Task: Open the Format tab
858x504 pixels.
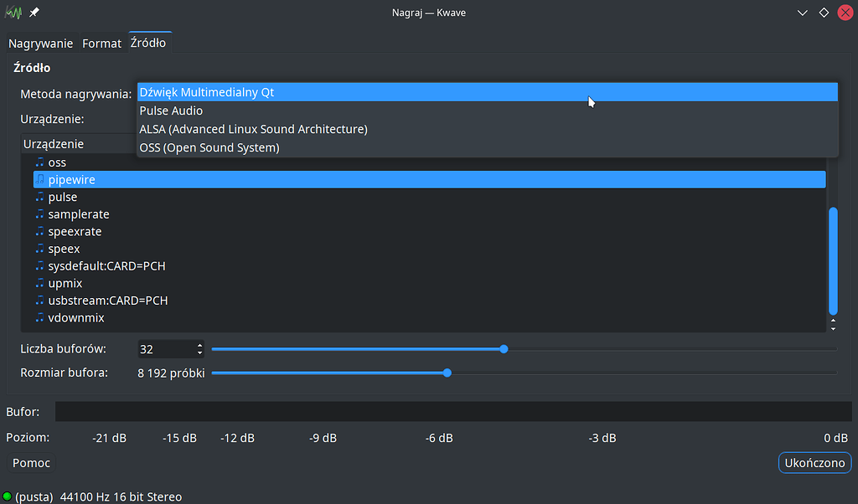Action: click(x=101, y=44)
